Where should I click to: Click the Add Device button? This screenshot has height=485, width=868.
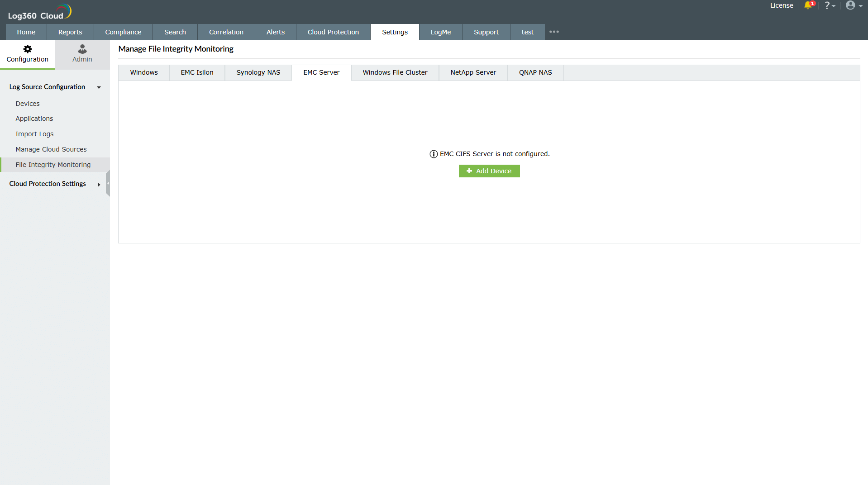click(x=489, y=171)
